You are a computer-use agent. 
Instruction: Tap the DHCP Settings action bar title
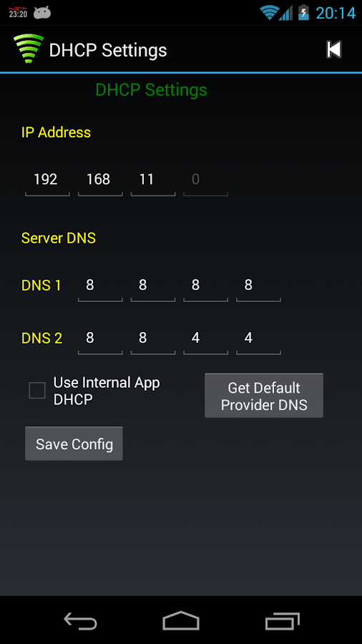pos(108,50)
